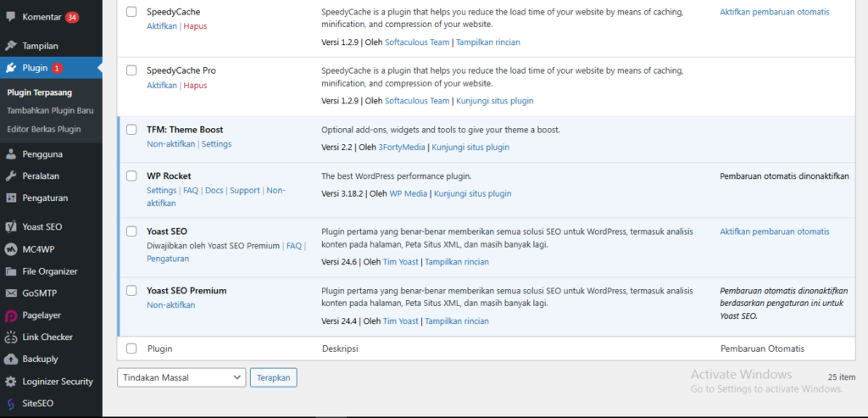Click Non-aktifkan under TFM: Theme Boost
The height and width of the screenshot is (418, 868).
click(171, 144)
